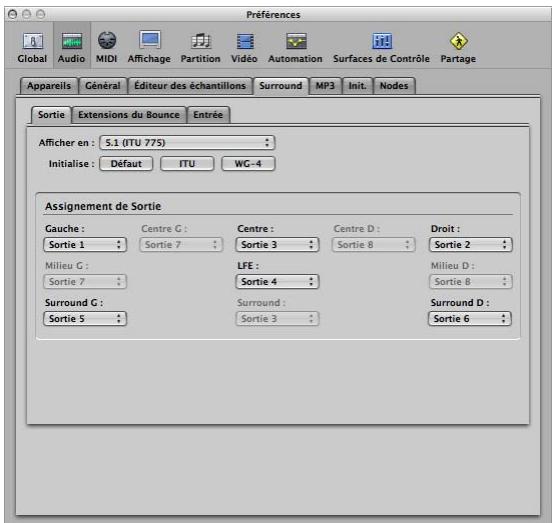The height and width of the screenshot is (523, 554).
Task: Click the Assignement de Sortie heading
Action: pos(103,206)
